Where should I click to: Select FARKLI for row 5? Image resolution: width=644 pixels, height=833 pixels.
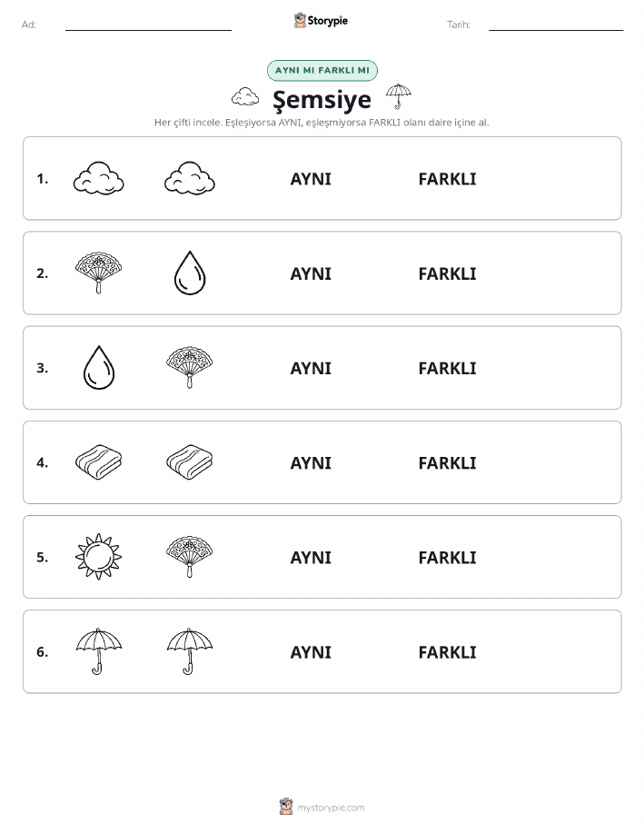[448, 557]
